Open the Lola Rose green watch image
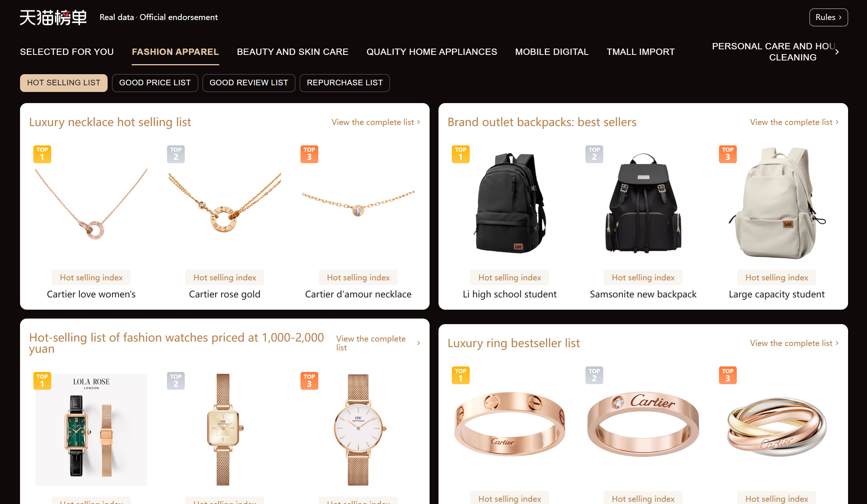 point(91,429)
